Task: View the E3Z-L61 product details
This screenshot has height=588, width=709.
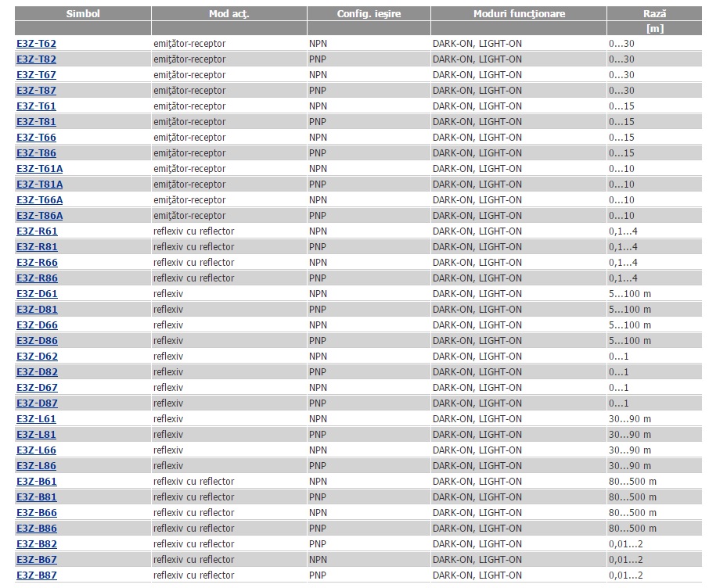Action: 36,419
